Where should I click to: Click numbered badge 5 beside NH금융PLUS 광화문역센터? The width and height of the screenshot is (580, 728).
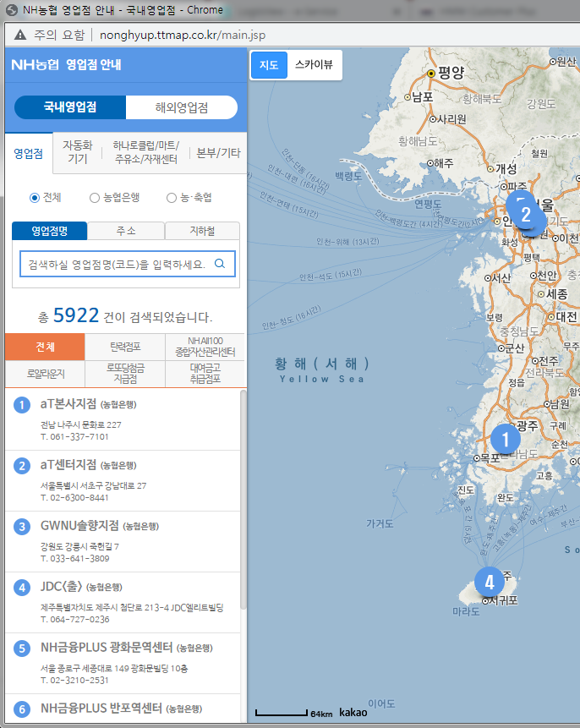point(22,649)
